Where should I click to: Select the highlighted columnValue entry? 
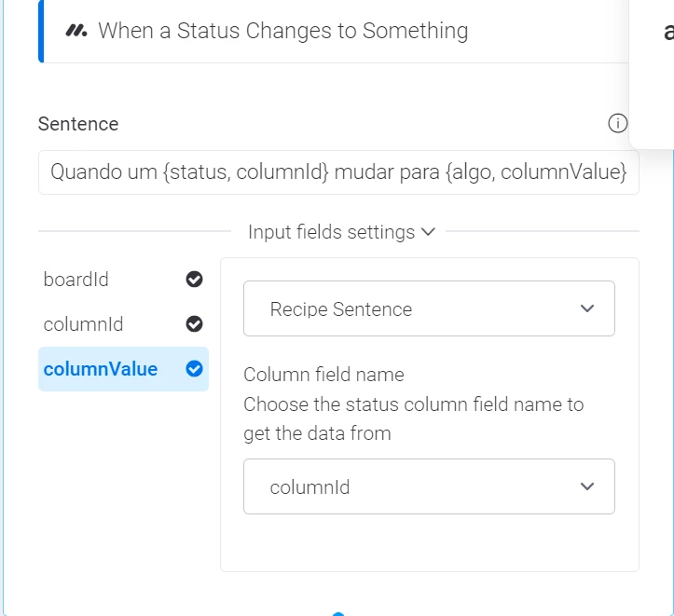(x=123, y=369)
